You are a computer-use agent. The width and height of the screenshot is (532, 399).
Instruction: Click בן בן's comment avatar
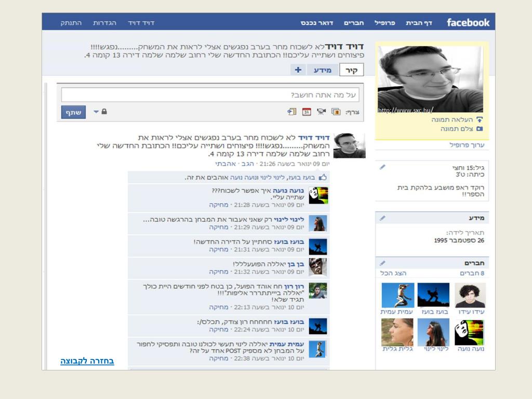coord(318,268)
